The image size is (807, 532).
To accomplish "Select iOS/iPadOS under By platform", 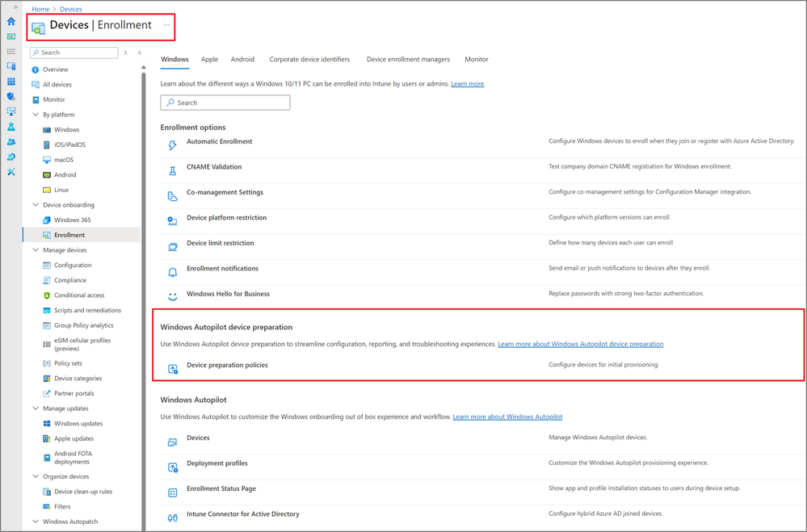I will click(x=70, y=145).
